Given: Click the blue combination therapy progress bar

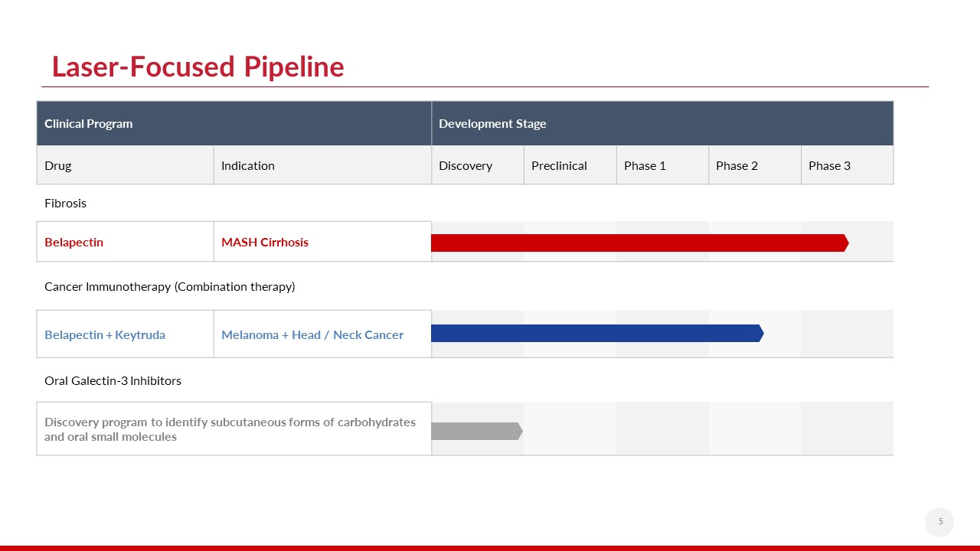Looking at the screenshot, I should (597, 333).
